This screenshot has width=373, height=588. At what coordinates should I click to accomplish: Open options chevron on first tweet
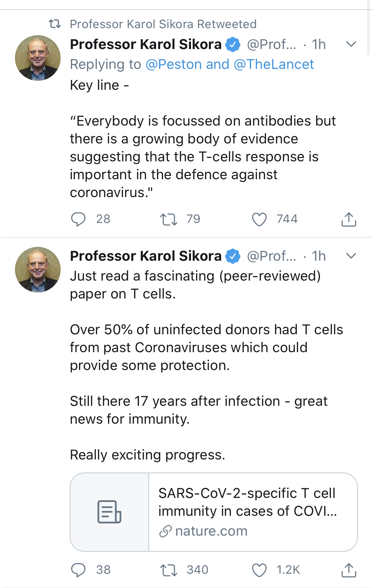(x=351, y=44)
